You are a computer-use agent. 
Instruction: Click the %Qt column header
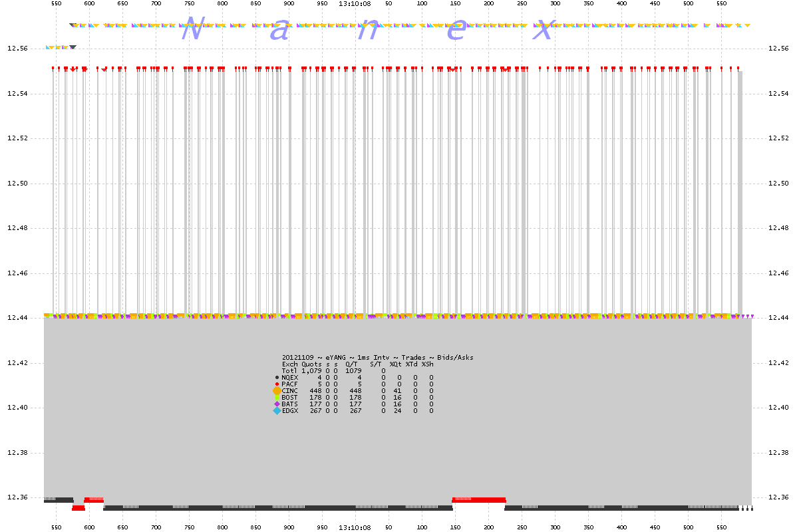(x=395, y=364)
